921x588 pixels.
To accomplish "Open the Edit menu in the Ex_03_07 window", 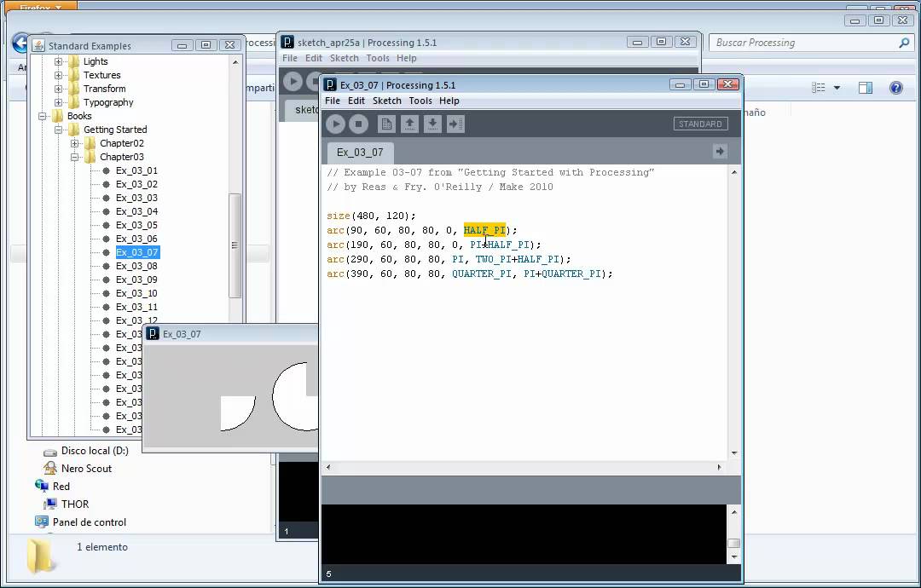I will (x=356, y=101).
